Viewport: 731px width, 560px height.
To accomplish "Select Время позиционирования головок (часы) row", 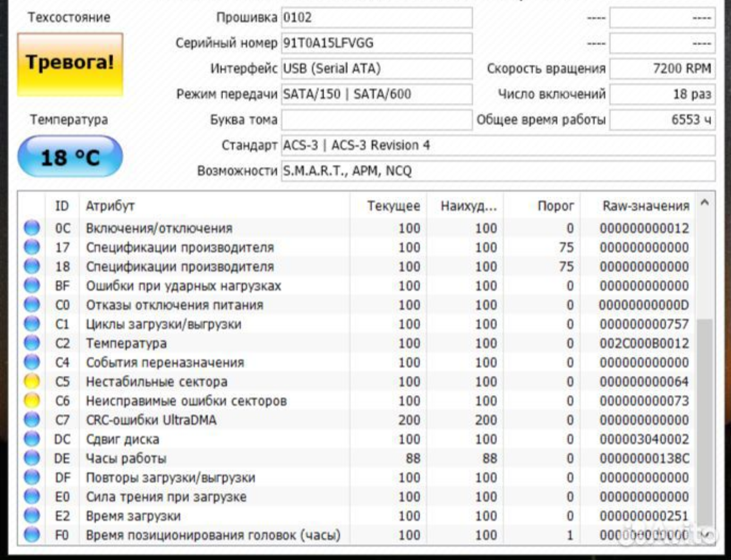I will pyautogui.click(x=357, y=535).
